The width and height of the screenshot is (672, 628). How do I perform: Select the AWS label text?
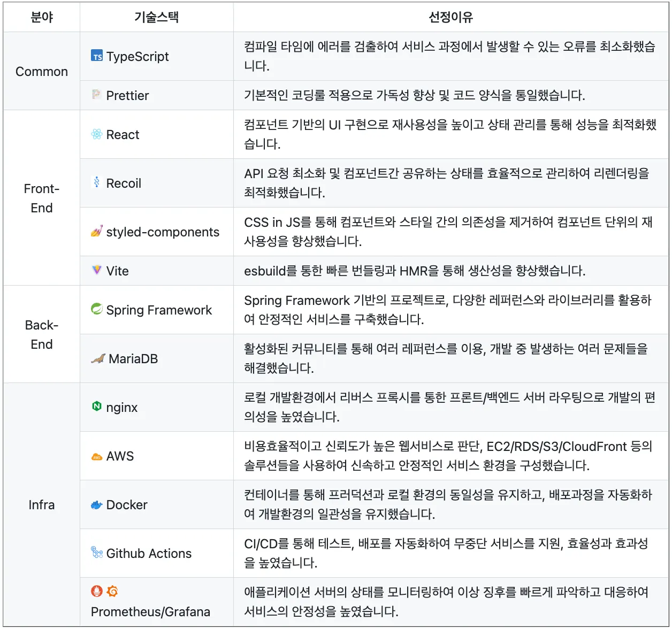point(120,456)
